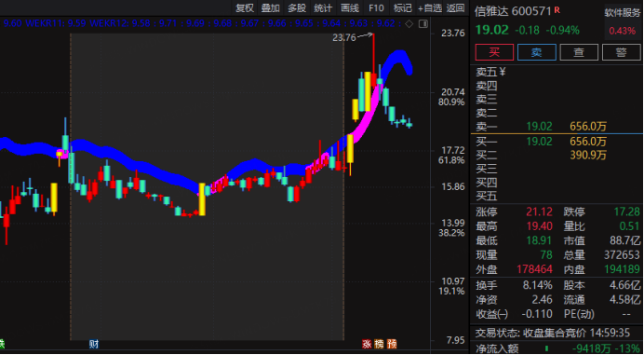
Task: Click the diamond indicator settings icon
Action: pos(409,24)
